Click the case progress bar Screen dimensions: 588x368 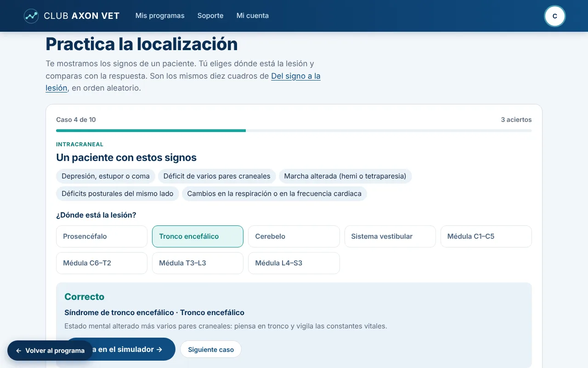click(x=294, y=131)
